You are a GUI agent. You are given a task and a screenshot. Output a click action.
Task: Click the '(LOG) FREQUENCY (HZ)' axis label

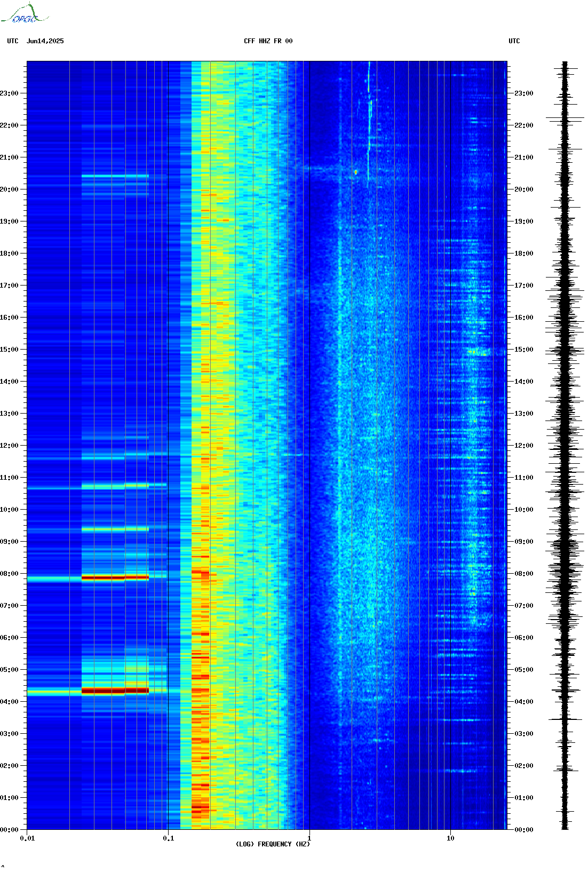point(273,844)
